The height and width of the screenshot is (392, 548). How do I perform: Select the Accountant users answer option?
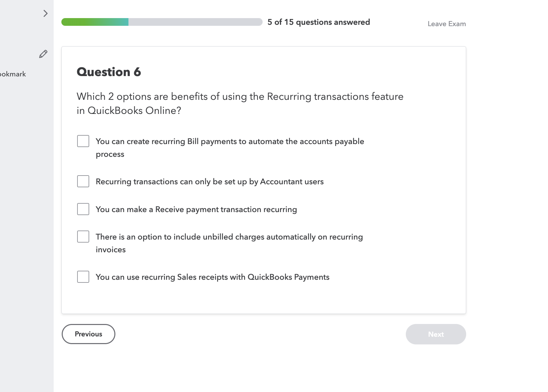tap(83, 181)
